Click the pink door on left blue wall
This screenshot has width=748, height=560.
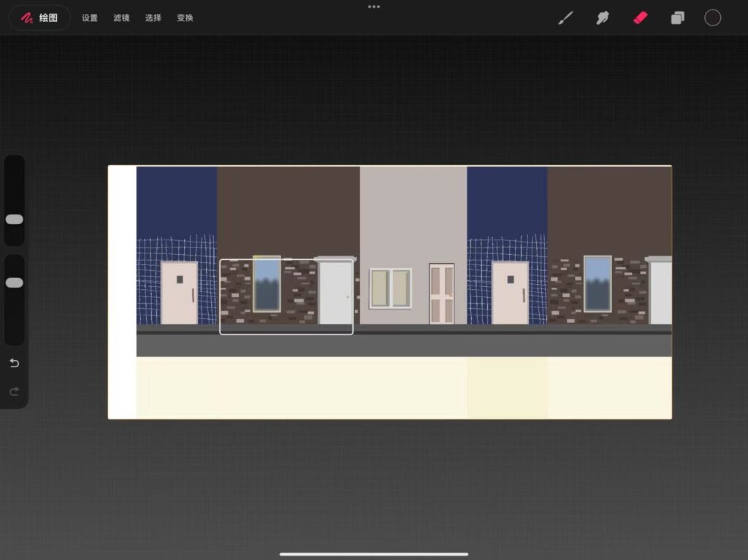pos(180,293)
